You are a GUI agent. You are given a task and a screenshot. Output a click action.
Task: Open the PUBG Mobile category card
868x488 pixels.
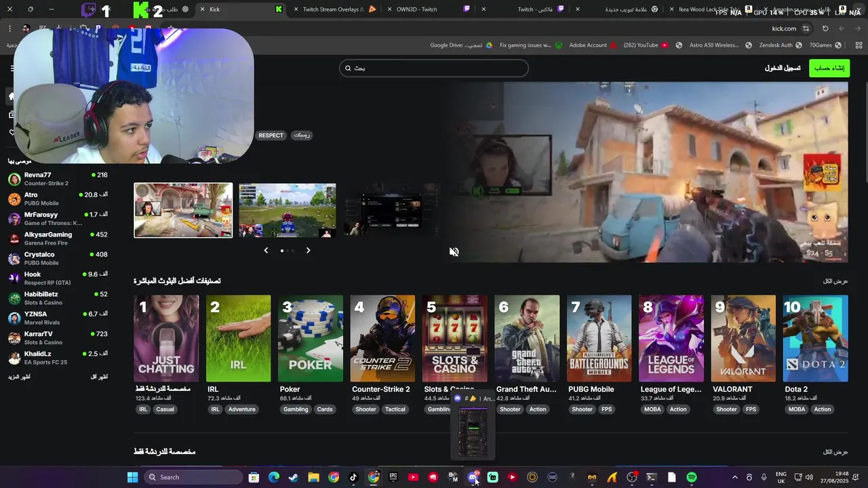[599, 338]
